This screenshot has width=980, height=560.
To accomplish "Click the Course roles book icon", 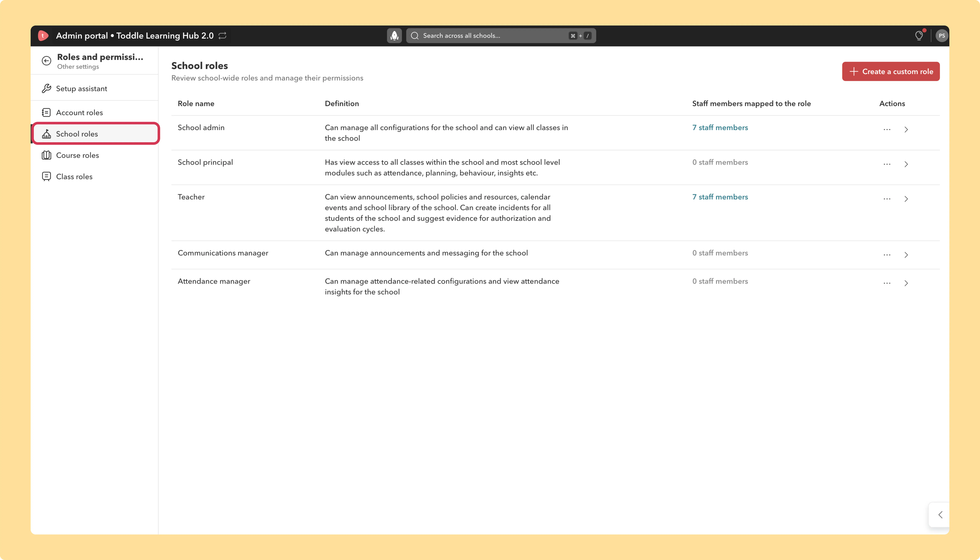I will (x=47, y=155).
